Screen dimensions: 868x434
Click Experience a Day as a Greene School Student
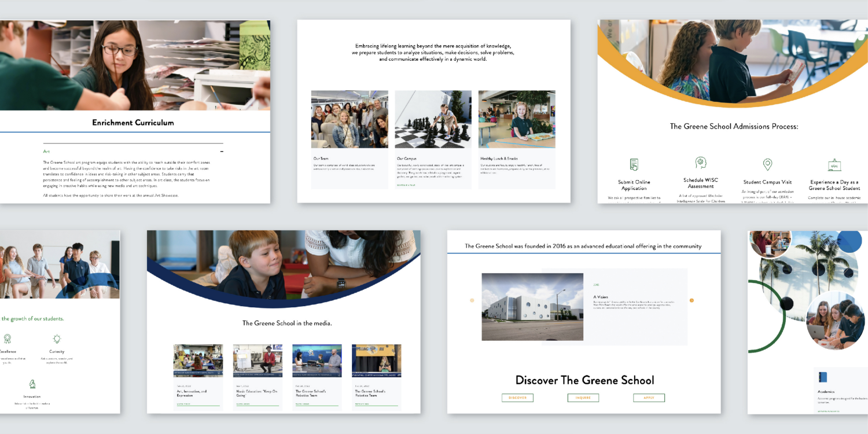[x=834, y=185]
